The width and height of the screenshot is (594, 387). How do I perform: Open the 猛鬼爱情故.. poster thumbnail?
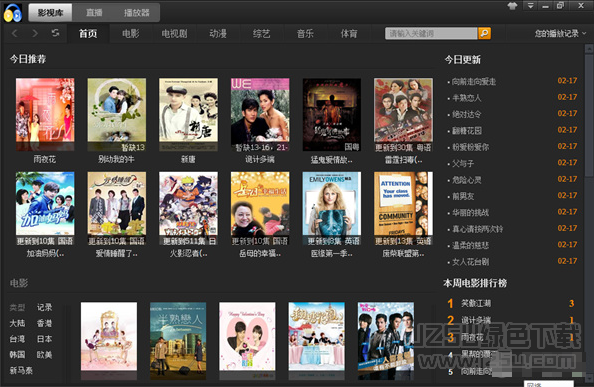[x=332, y=114]
